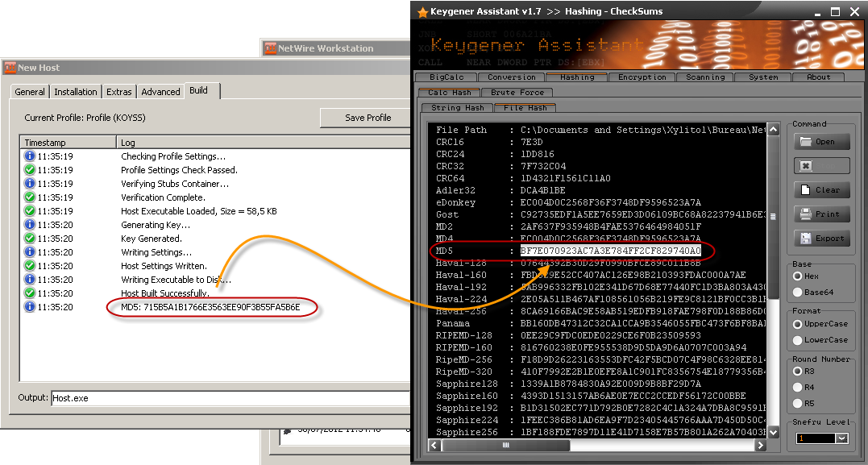Click the printer icon on Print button
The width and height of the screenshot is (868, 465).
tap(805, 214)
